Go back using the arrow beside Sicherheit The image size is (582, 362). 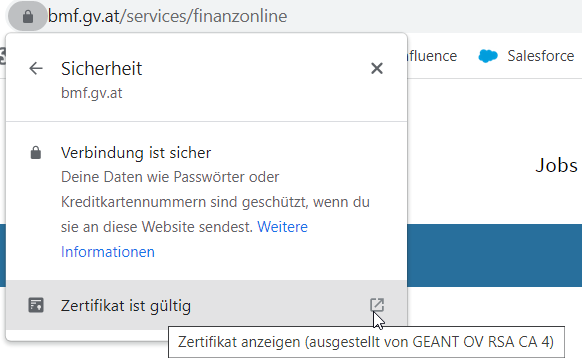tap(36, 68)
